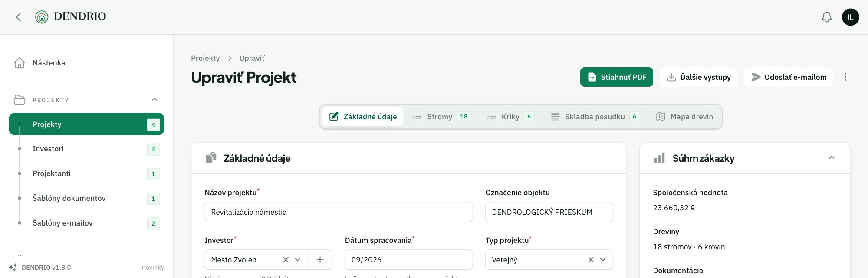
Task: Open the Investor dropdown arrow
Action: point(298,260)
